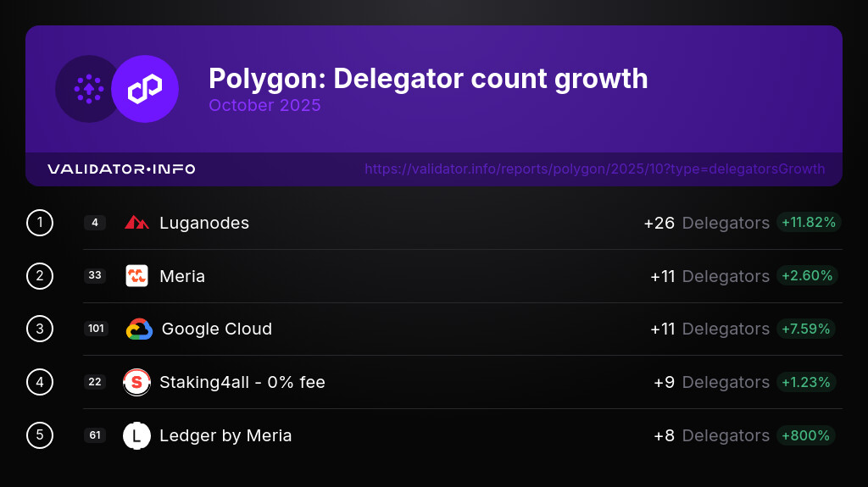Click the validator.info upward arrow logo
The image size is (868, 487).
[x=88, y=89]
